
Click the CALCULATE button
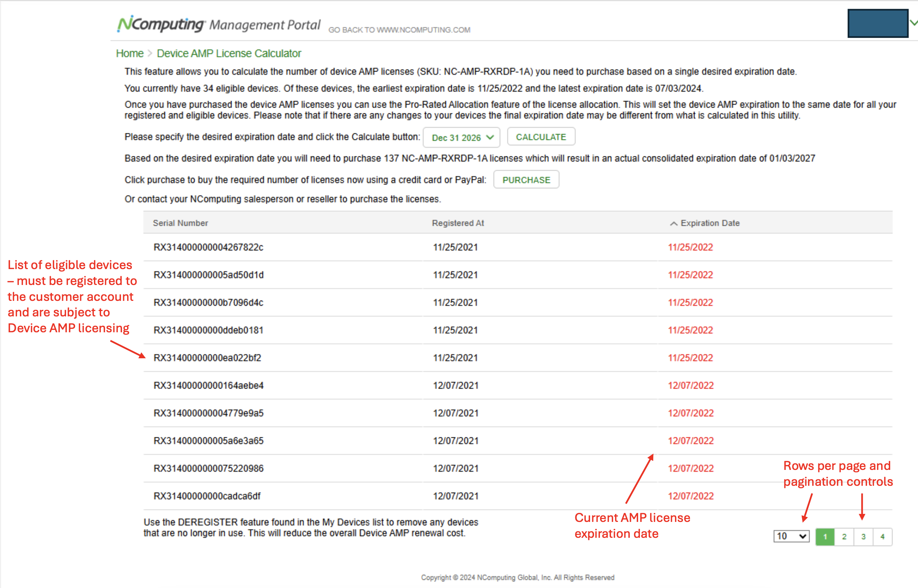click(541, 137)
